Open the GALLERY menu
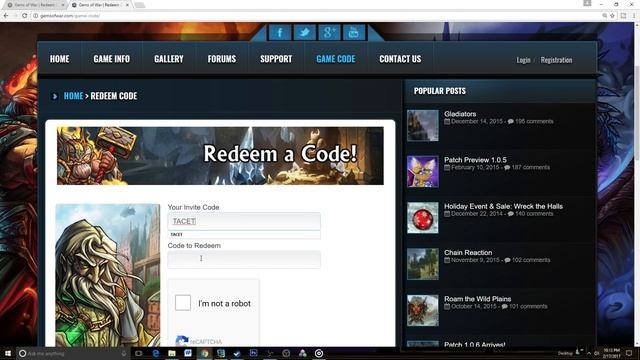 pyautogui.click(x=169, y=59)
